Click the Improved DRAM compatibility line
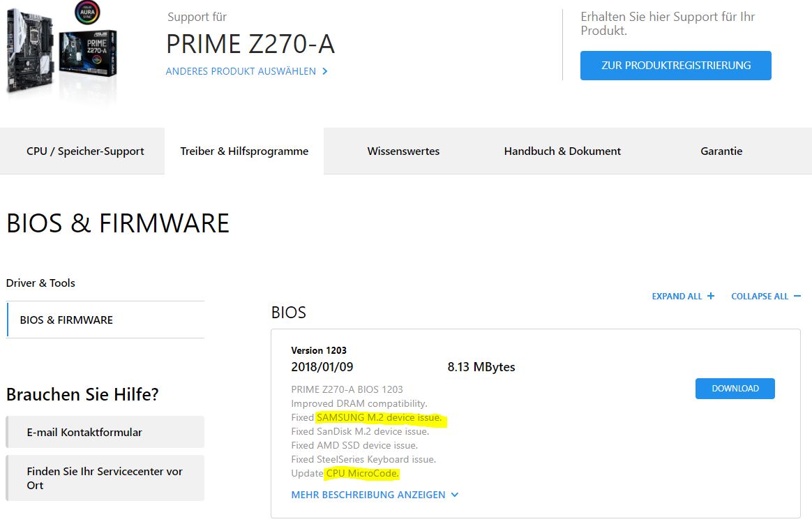The image size is (812, 531). (x=359, y=403)
